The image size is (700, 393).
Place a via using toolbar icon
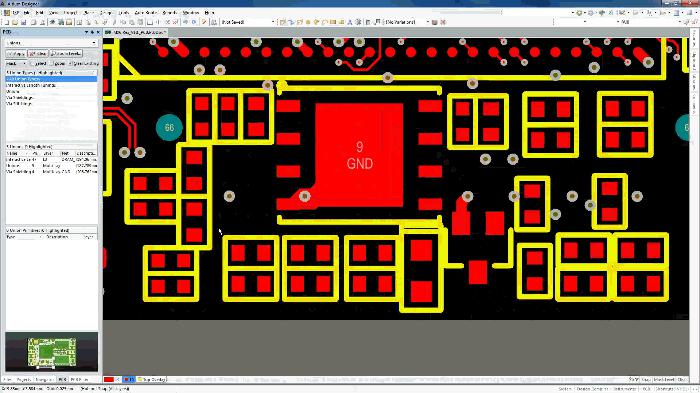316,22
